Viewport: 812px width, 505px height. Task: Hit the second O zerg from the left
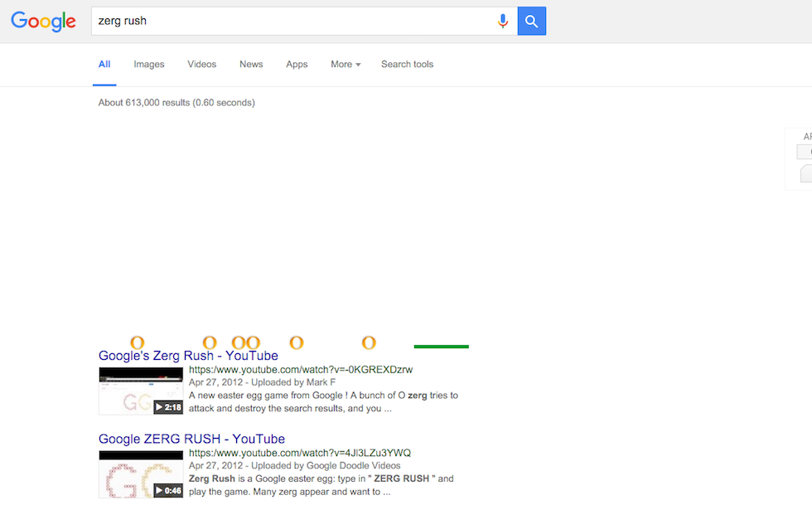point(210,342)
